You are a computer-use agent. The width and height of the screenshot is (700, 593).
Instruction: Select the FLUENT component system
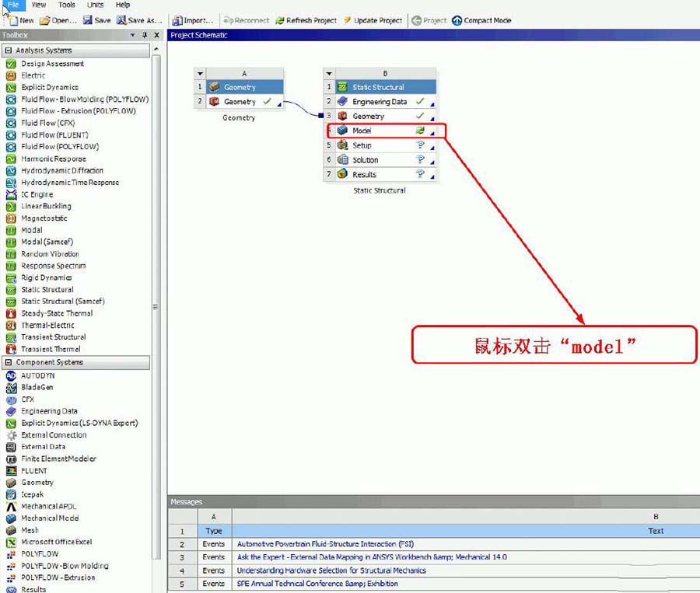pyautogui.click(x=34, y=471)
